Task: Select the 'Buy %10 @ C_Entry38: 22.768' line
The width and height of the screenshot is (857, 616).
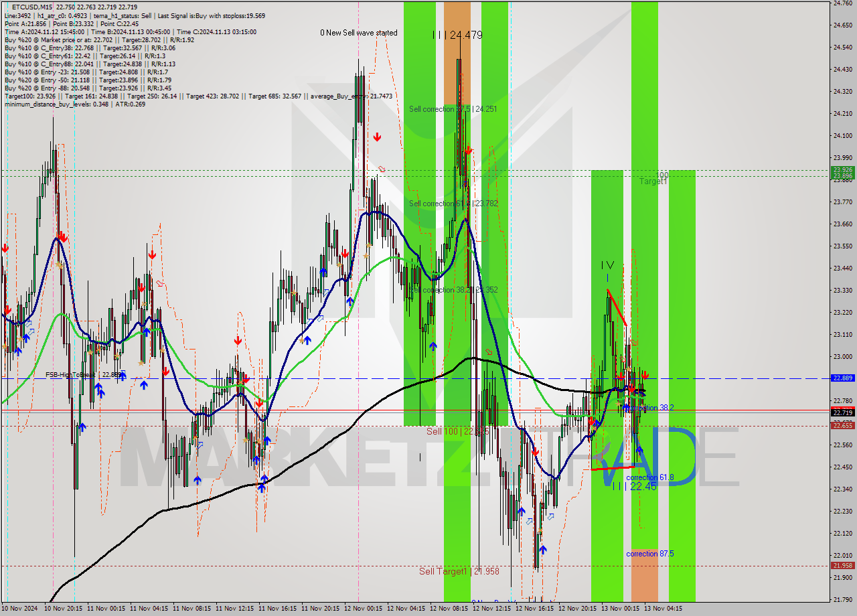Action: point(90,48)
